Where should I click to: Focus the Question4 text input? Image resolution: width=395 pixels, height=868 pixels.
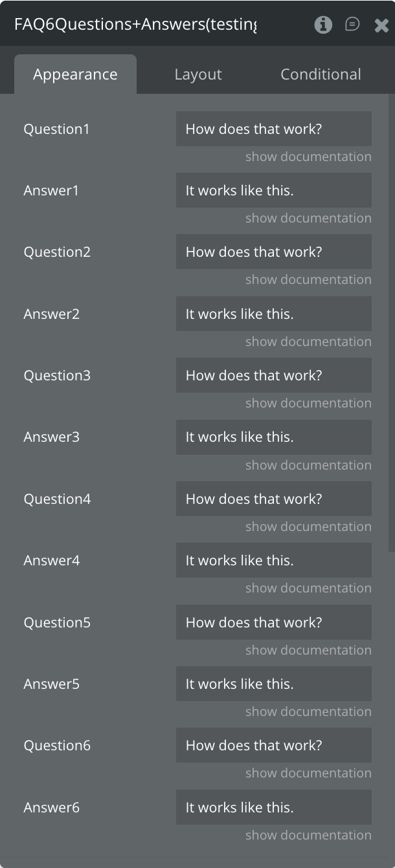click(x=273, y=499)
